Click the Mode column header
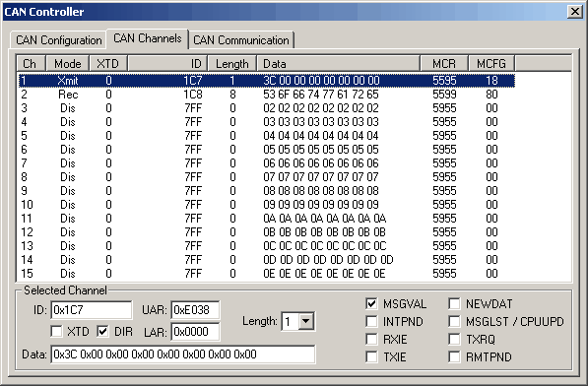The width and height of the screenshot is (588, 386). pyautogui.click(x=68, y=64)
